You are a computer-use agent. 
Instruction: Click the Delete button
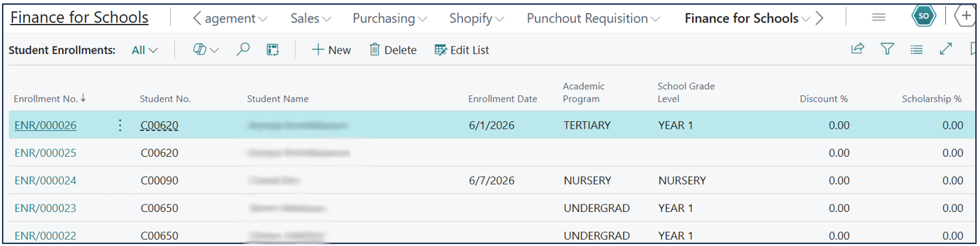click(393, 50)
